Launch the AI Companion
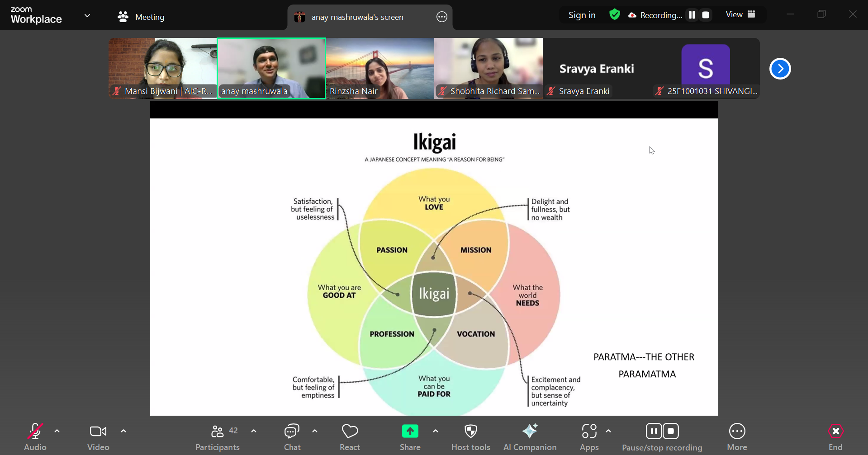The width and height of the screenshot is (868, 455). (530, 436)
